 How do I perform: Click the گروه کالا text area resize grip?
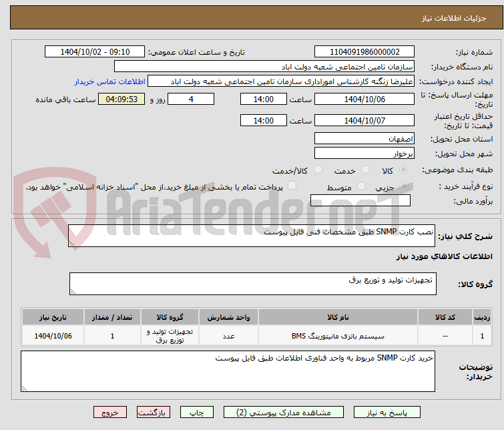tap(73, 291)
